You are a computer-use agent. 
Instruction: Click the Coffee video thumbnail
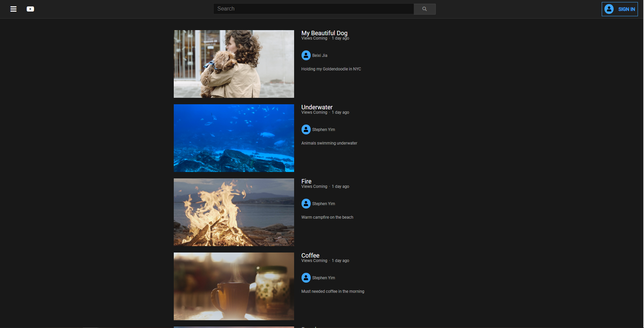(x=234, y=286)
